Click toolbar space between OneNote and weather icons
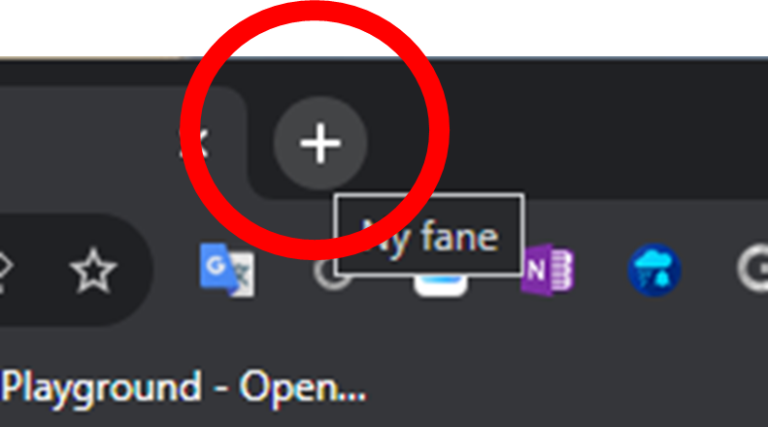768x427 pixels. (x=600, y=270)
